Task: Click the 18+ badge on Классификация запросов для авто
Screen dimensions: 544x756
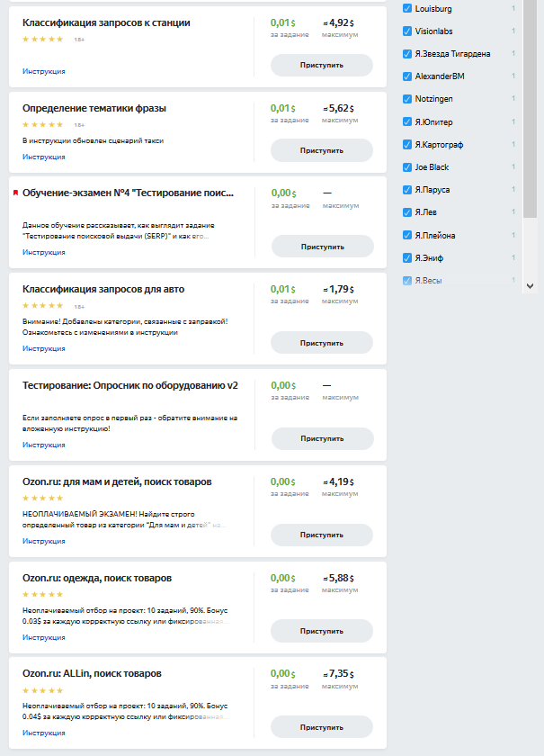Action: point(79,307)
